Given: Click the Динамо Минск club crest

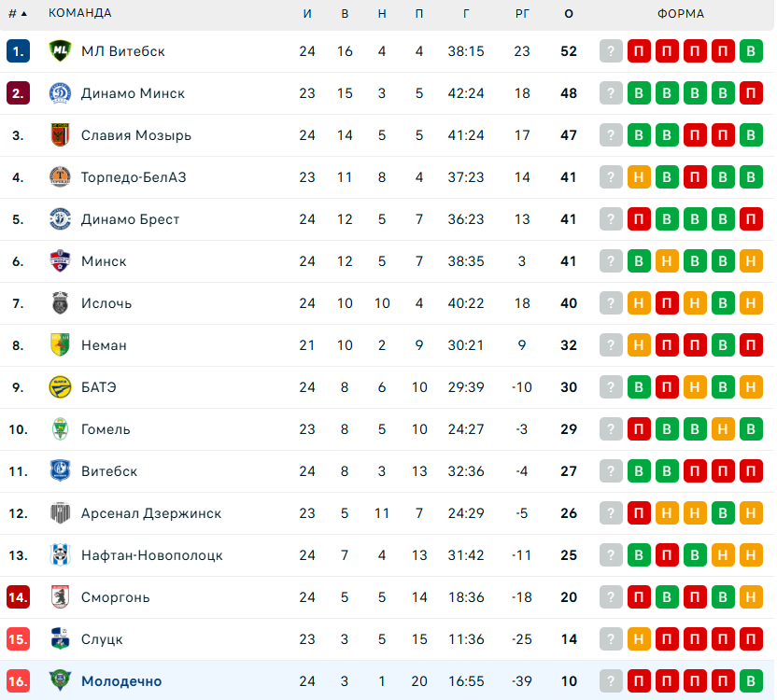Looking at the screenshot, I should (x=60, y=93).
